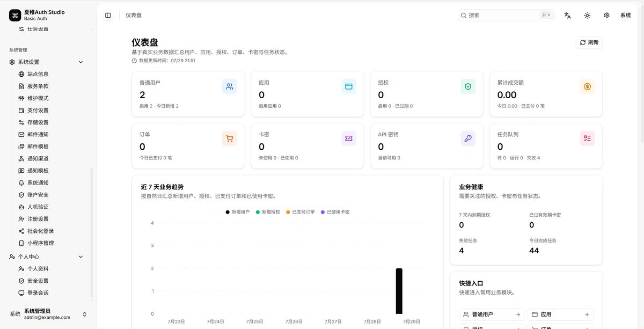Toggle the sidebar panel icon

(x=108, y=16)
